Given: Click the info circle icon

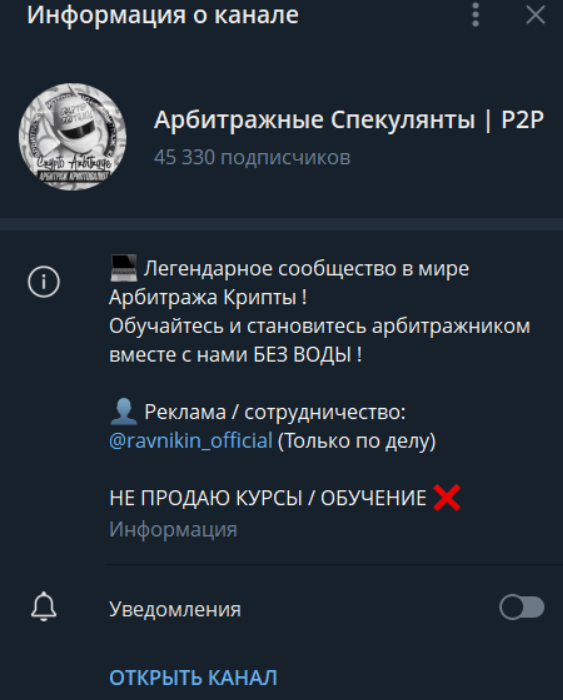Looking at the screenshot, I should click(44, 282).
